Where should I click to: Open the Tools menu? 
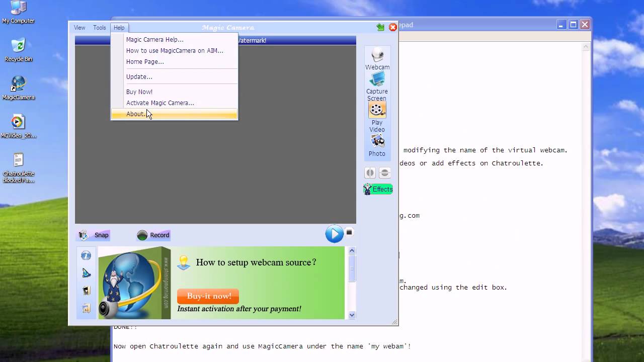pos(100,28)
